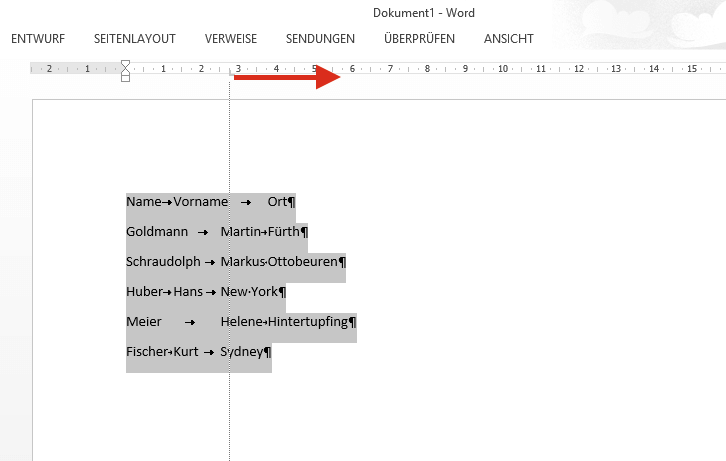This screenshot has height=461, width=726.
Task: Click the word "Ottobeuren"
Action: coord(303,262)
